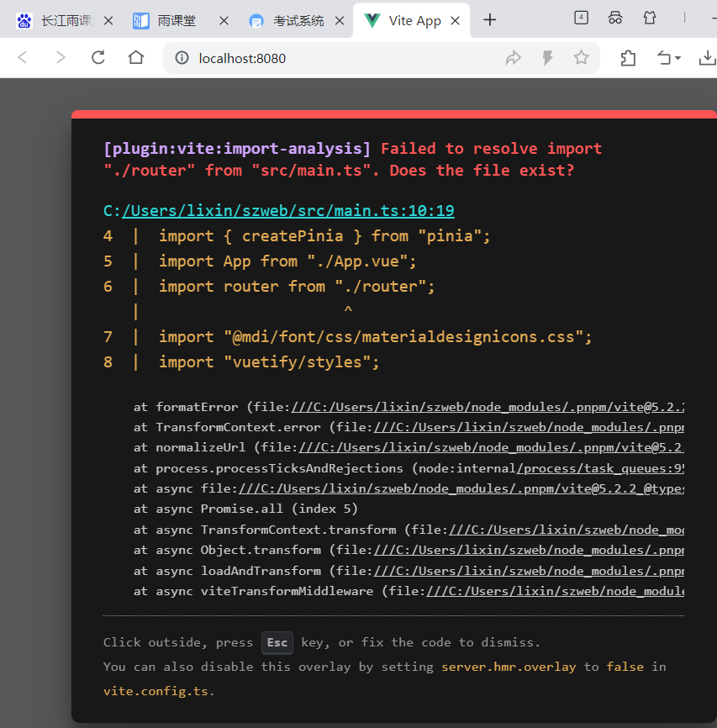Open a new tab with the plus button
The image size is (717, 728).
(489, 20)
